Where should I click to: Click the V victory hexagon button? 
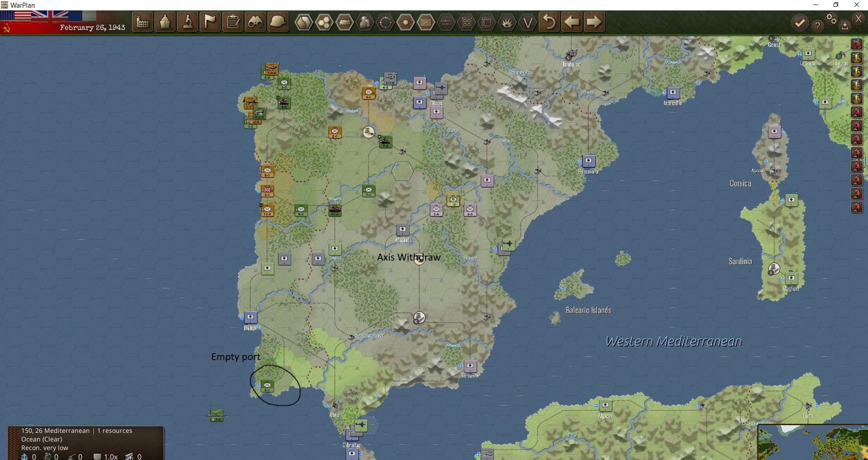(528, 22)
